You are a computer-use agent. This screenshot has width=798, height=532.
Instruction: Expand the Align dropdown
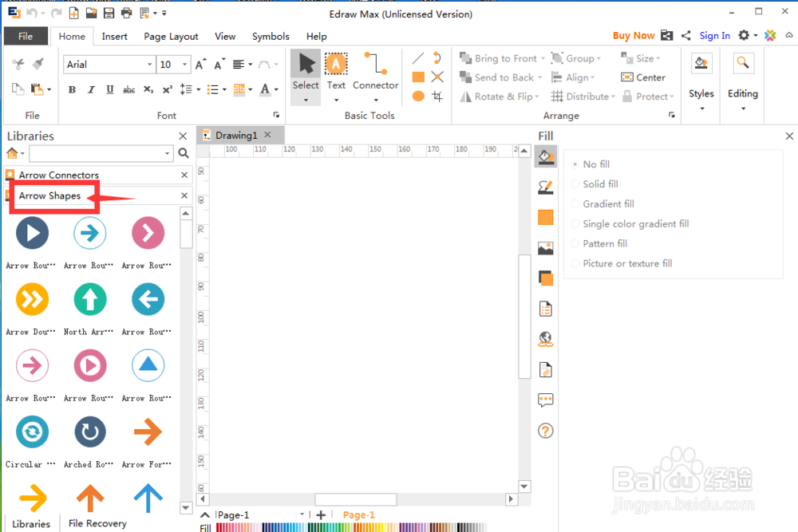tap(592, 78)
